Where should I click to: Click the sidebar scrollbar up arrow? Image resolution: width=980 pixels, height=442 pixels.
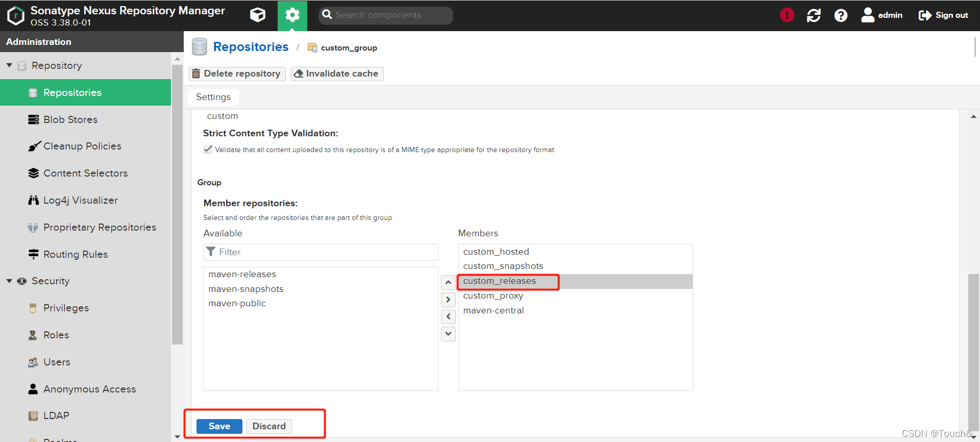[x=177, y=59]
